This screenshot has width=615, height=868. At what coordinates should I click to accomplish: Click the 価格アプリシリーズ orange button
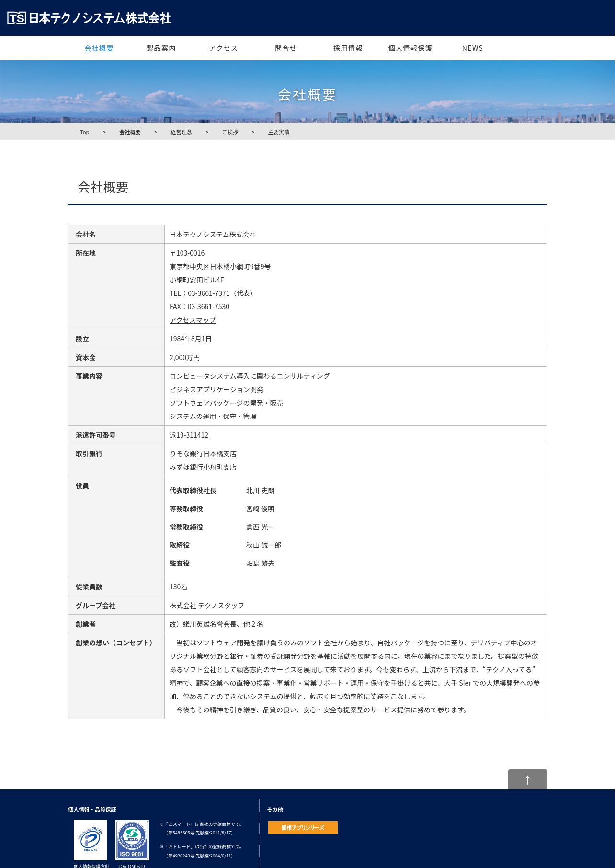click(303, 828)
